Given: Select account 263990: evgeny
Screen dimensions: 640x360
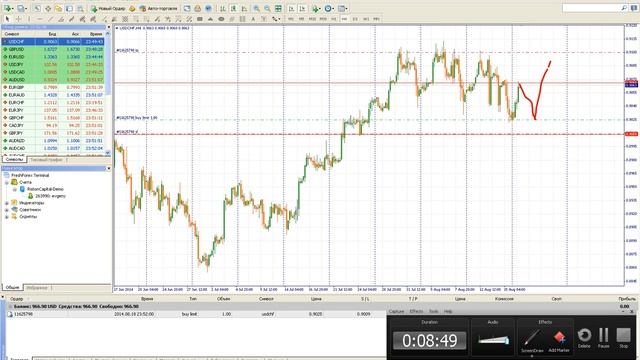Looking at the screenshot, I should point(47,196).
